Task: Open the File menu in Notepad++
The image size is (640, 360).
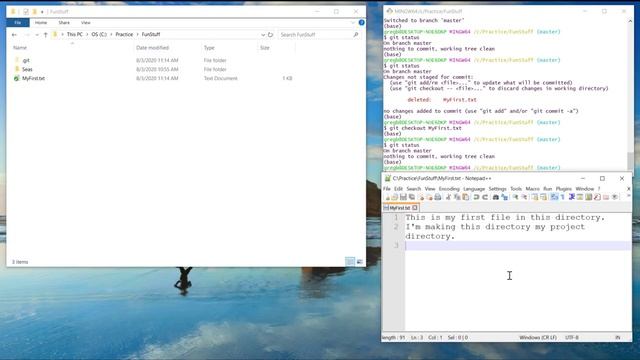Action: [x=387, y=189]
